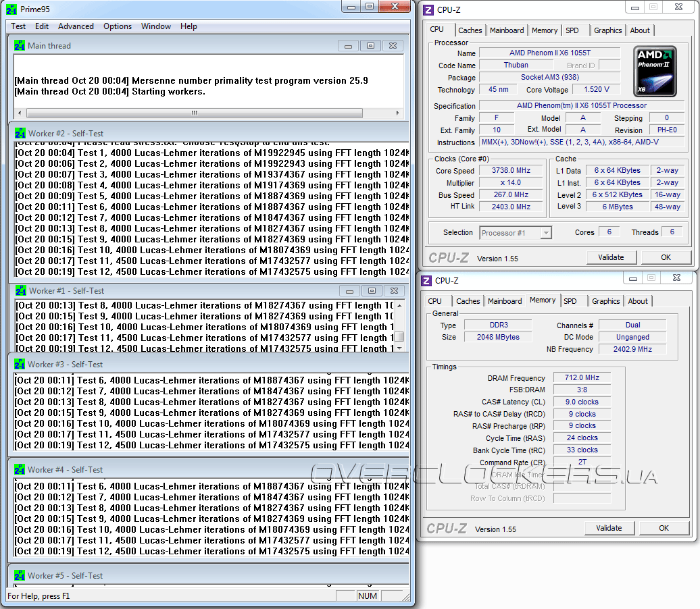
Task: Click the Worker #2 Self-Test window icon
Action: coord(20,133)
